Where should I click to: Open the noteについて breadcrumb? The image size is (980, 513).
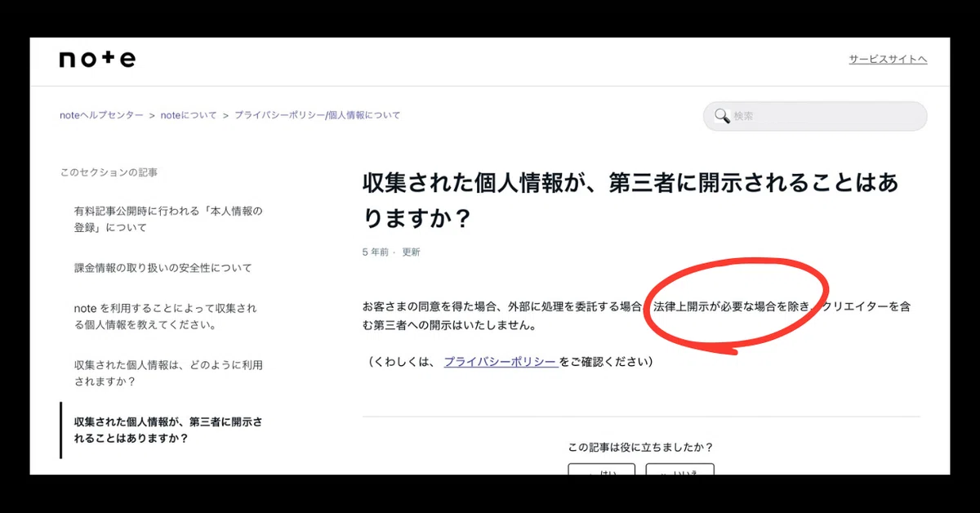pyautogui.click(x=189, y=115)
